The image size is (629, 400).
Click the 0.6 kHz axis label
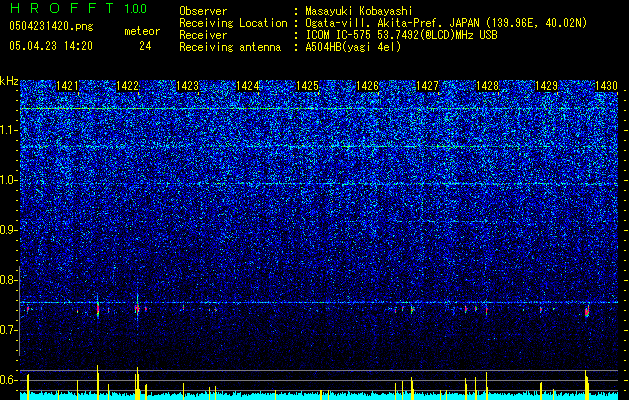click(8, 380)
